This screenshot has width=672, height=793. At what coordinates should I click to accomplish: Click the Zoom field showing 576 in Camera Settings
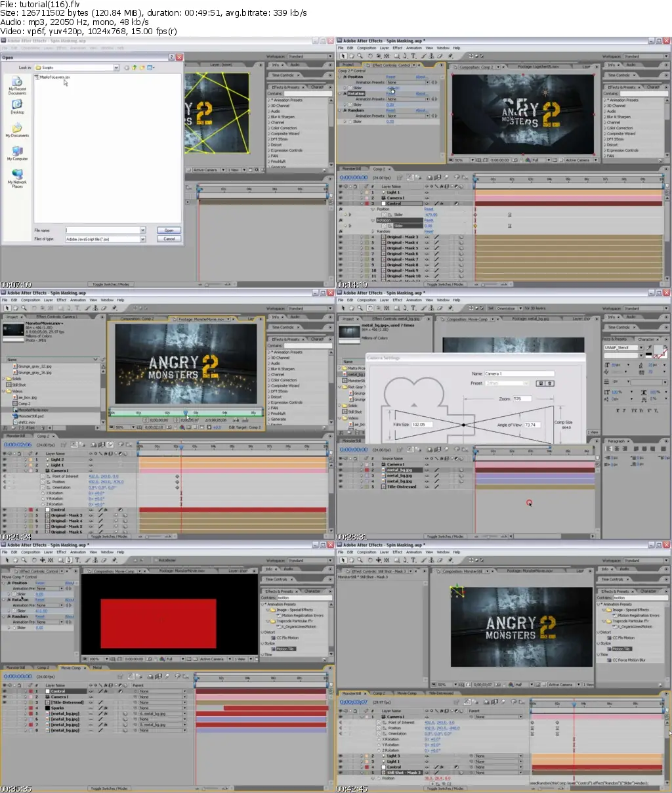pyautogui.click(x=522, y=398)
